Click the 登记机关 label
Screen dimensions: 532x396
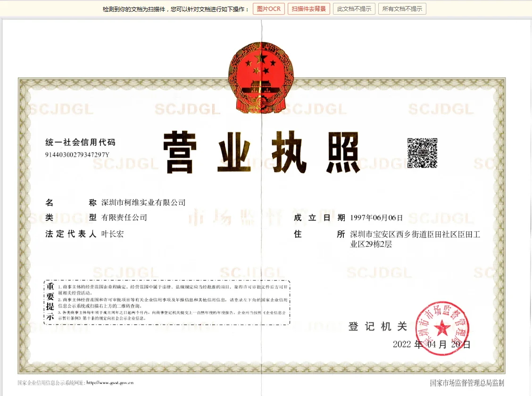pos(377,326)
